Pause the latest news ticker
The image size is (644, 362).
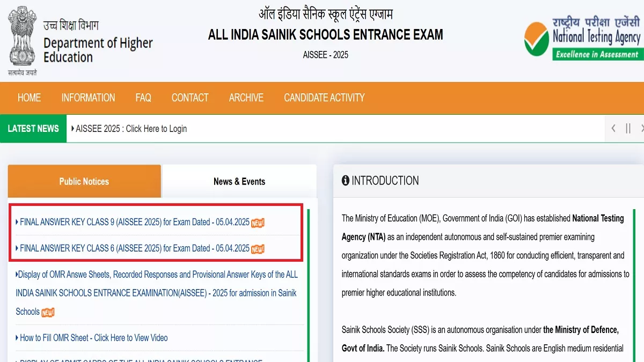pos(628,129)
